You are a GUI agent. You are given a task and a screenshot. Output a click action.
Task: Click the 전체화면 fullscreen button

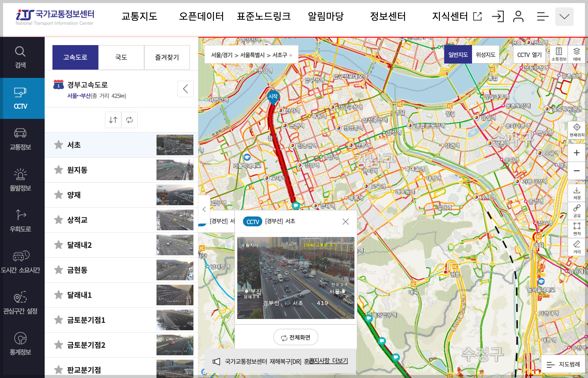pyautogui.click(x=295, y=337)
